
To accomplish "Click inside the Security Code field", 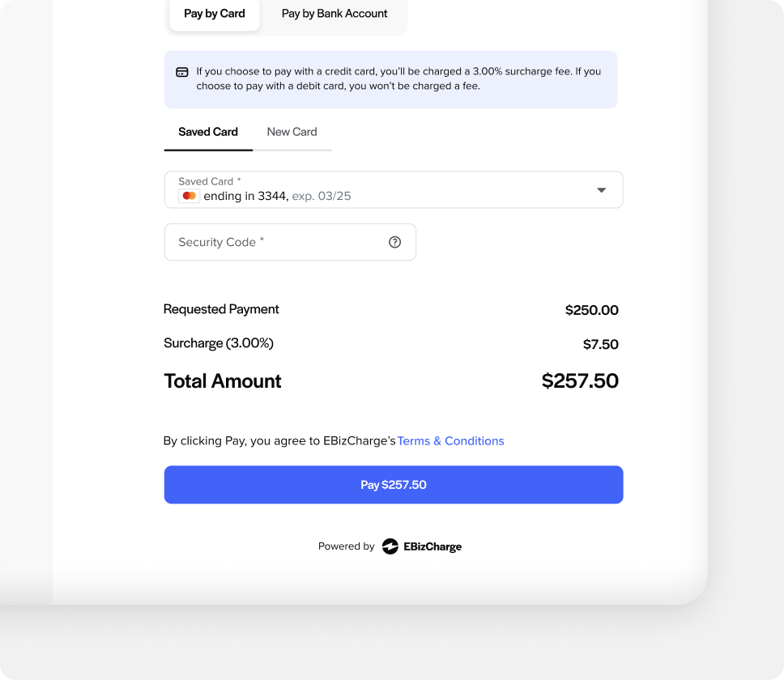I will pos(275,241).
